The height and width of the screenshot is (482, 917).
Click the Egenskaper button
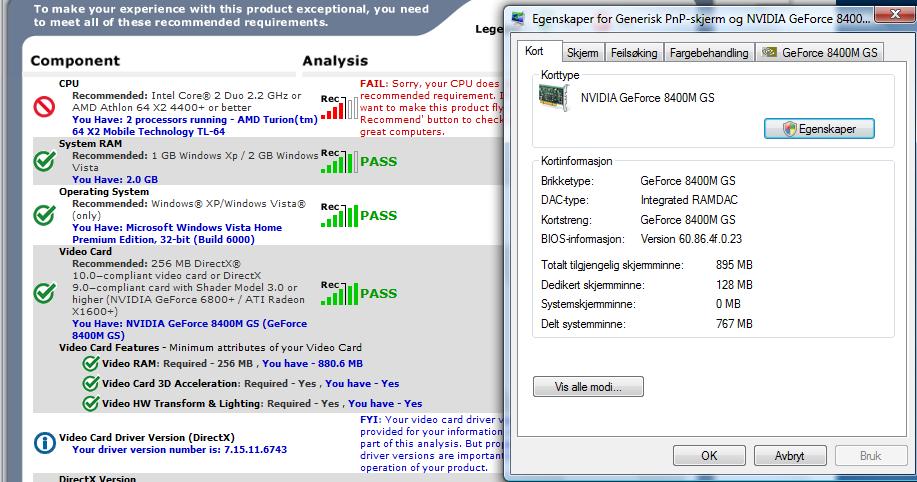coord(819,129)
